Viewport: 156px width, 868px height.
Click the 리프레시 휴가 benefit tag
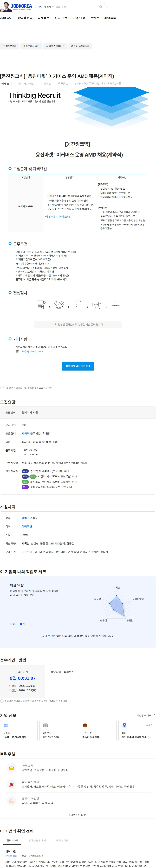(31, 46)
